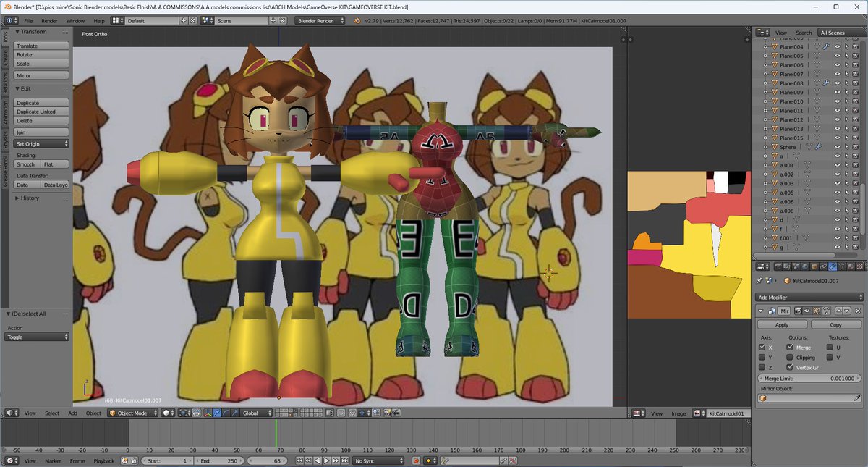Select the Scale manipulator icon

click(235, 413)
